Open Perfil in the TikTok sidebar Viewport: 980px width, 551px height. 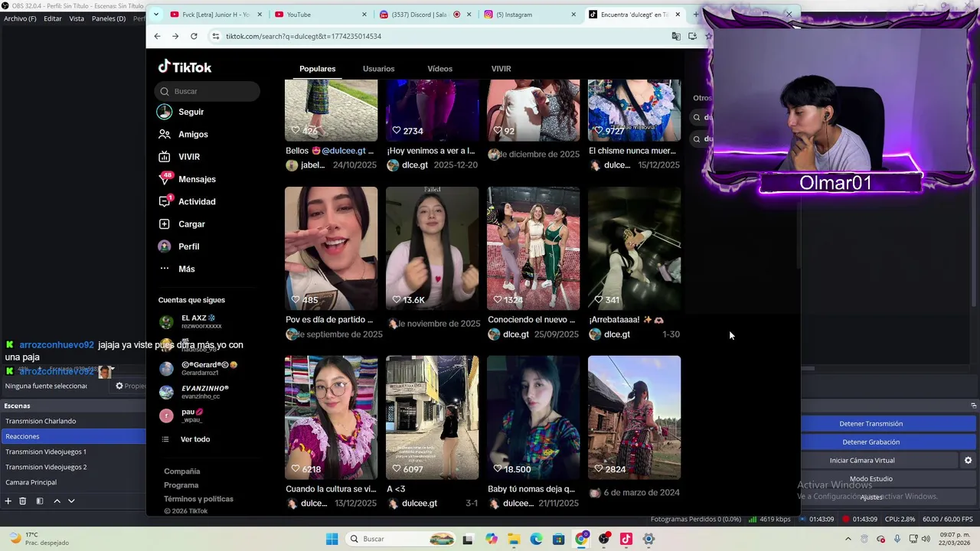[x=178, y=246]
